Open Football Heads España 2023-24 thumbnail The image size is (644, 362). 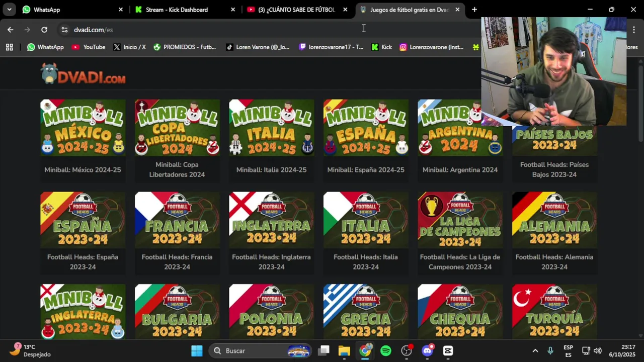point(83,220)
